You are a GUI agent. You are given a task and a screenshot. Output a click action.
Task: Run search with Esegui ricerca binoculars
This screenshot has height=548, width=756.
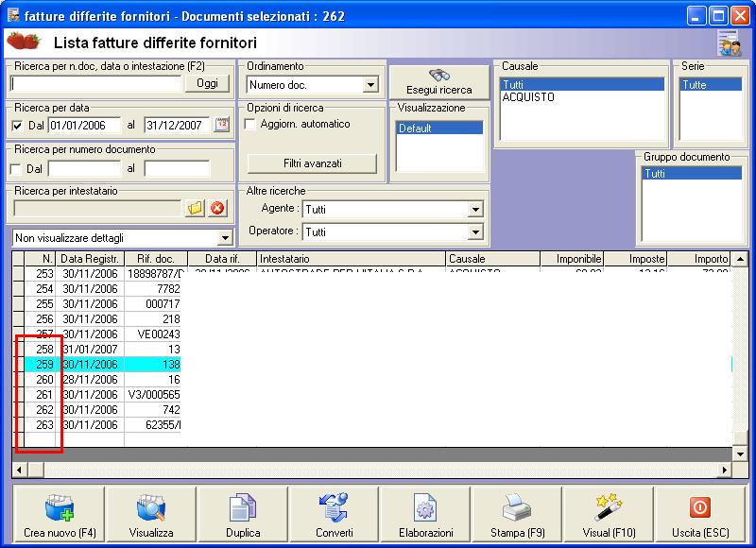click(438, 82)
